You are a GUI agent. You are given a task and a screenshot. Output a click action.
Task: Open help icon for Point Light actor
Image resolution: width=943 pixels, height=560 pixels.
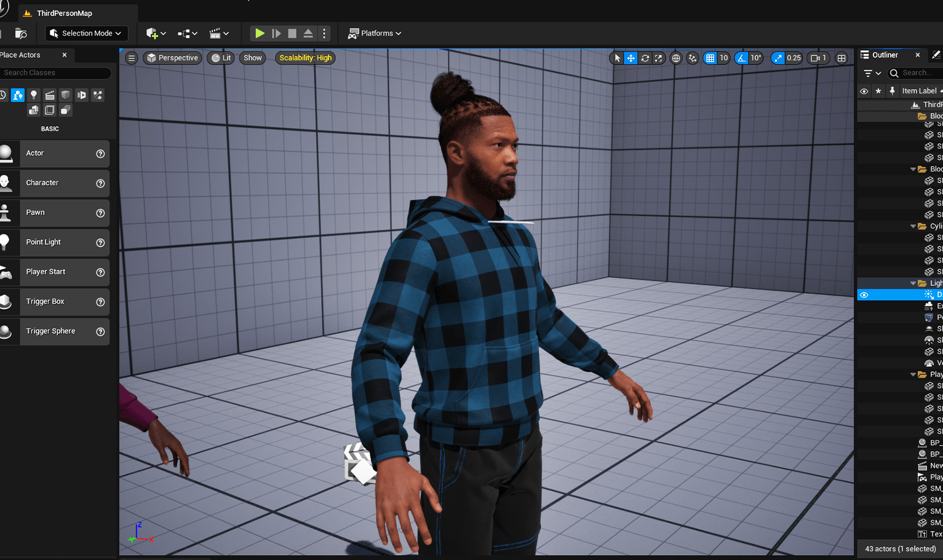coord(100,243)
